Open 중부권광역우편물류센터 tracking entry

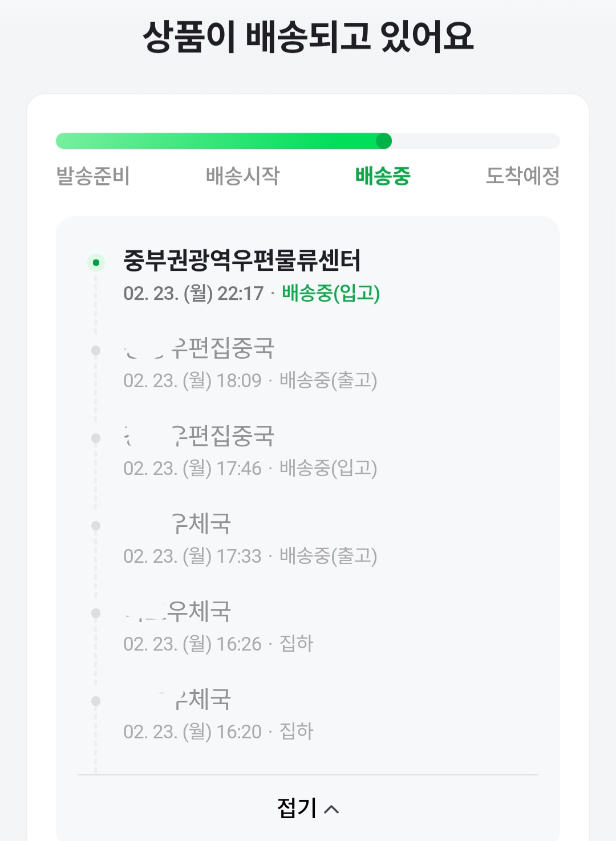[242, 261]
